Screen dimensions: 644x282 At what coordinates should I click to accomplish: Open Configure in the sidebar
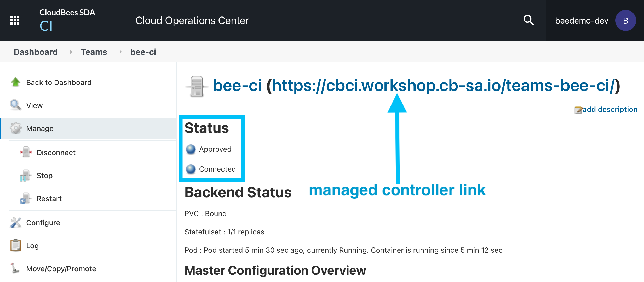coord(43,223)
